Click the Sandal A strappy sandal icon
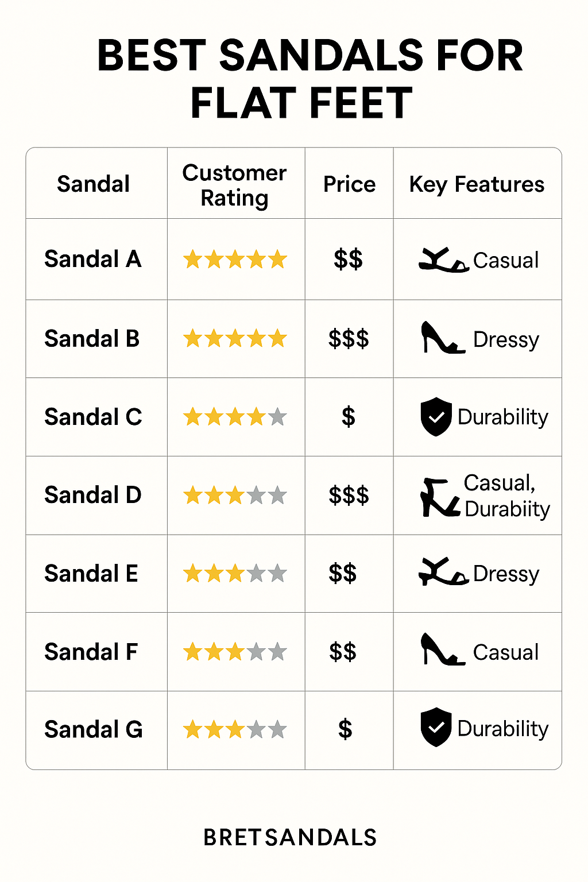588x882 pixels. [443, 260]
